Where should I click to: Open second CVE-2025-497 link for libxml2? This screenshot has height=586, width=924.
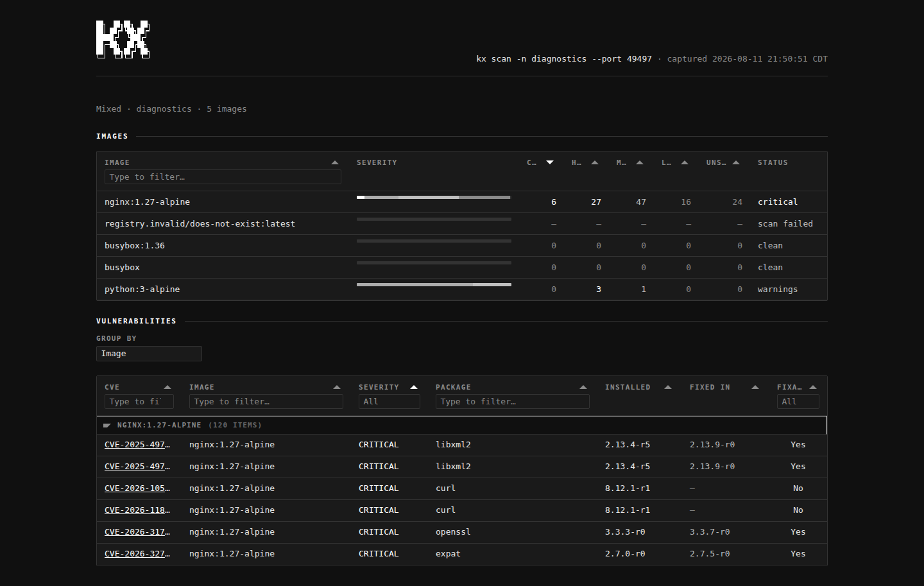(137, 467)
